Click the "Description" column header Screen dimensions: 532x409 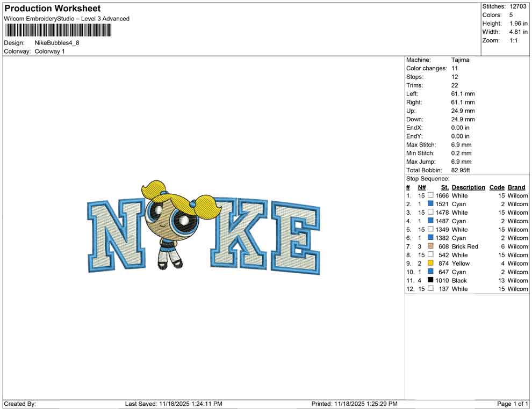(469, 187)
